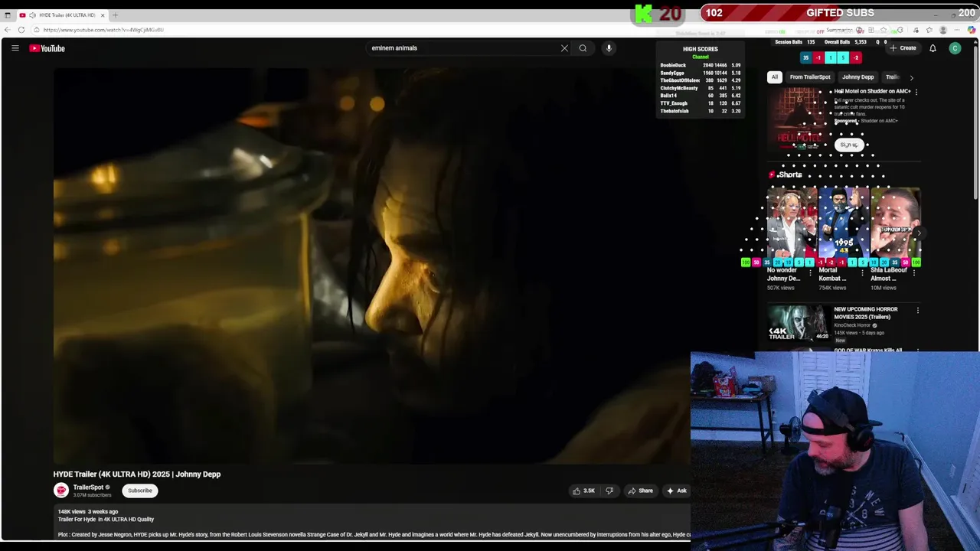Subscribe to TrailerSpot channel
Image resolution: width=980 pixels, height=551 pixels.
[140, 491]
